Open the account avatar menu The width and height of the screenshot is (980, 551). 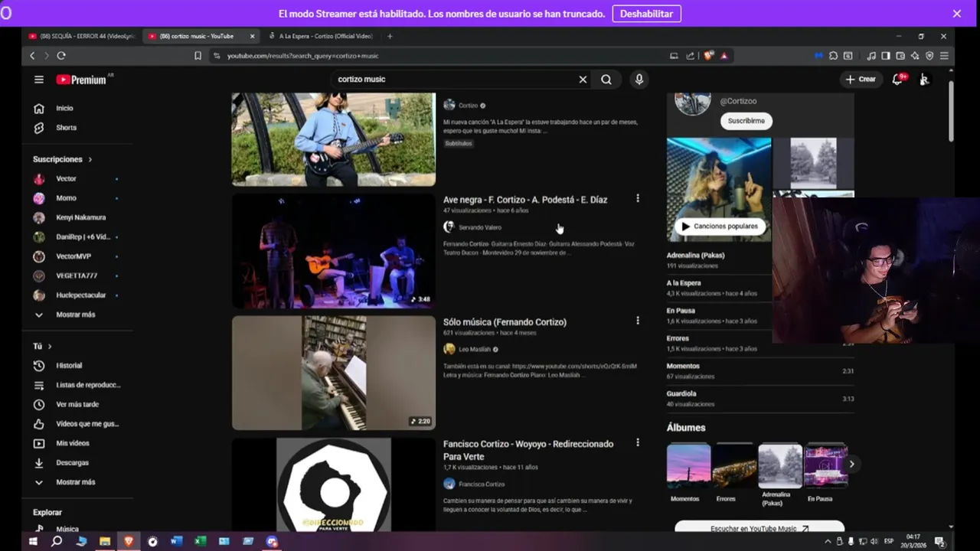pyautogui.click(x=924, y=80)
